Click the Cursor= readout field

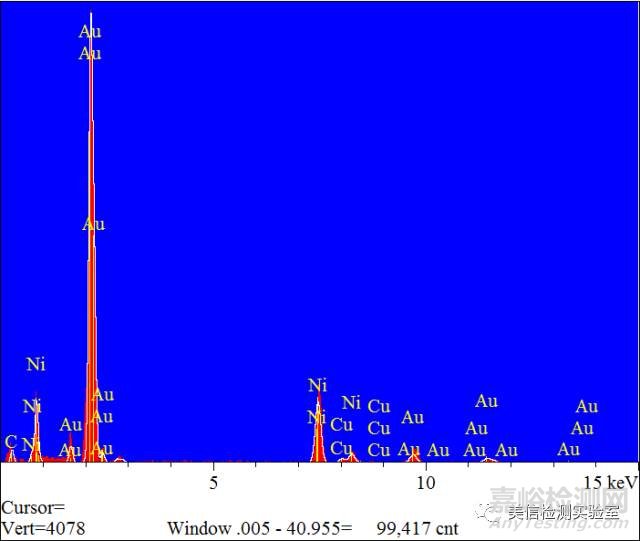33,508
